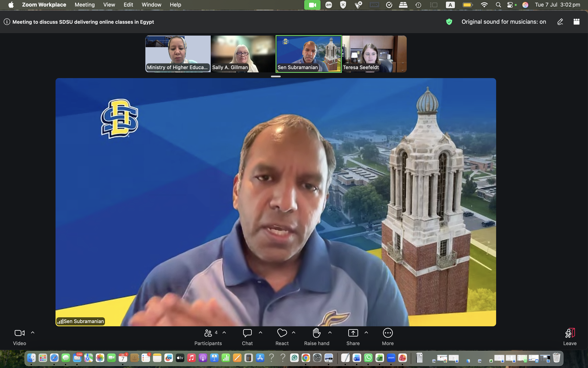The image size is (588, 368).
Task: Expand the Share options arrow
Action: point(366,332)
